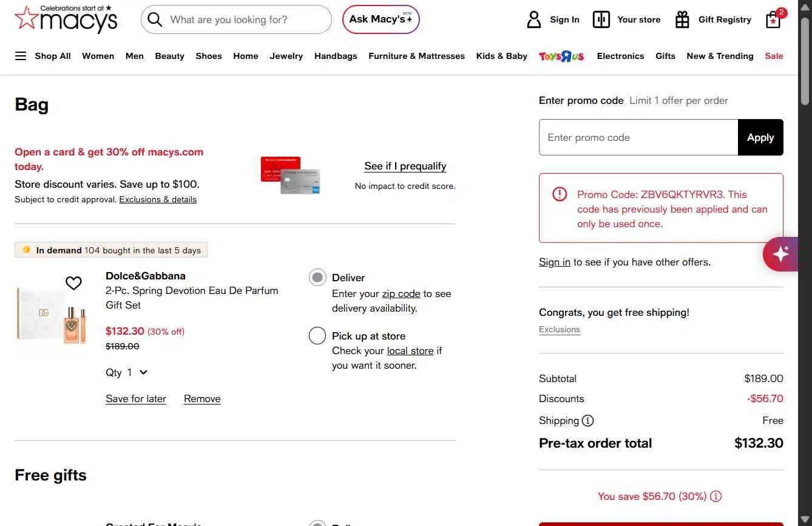Viewport: 812px width, 526px height.
Task: Open the Women menu
Action: coord(98,56)
